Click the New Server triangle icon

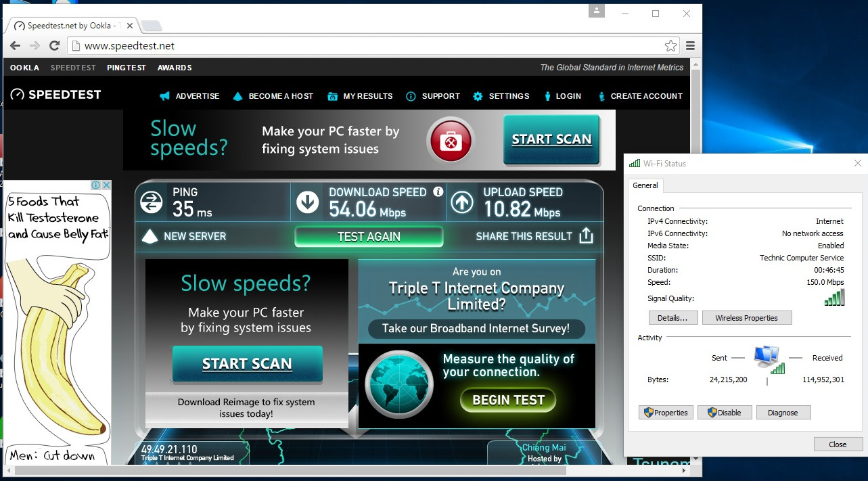pos(150,236)
